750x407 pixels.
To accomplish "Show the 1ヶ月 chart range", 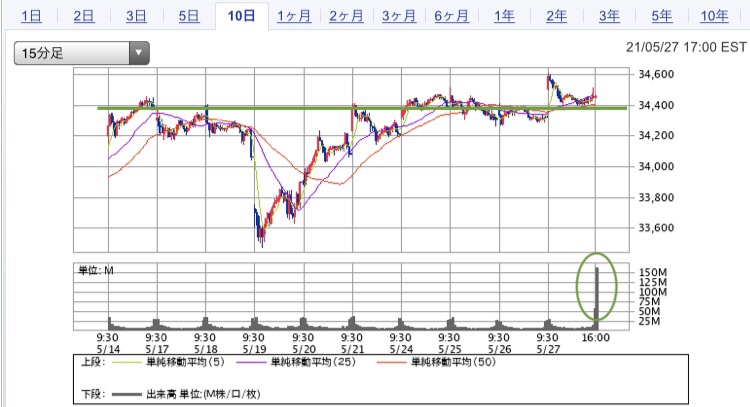I will pyautogui.click(x=294, y=16).
